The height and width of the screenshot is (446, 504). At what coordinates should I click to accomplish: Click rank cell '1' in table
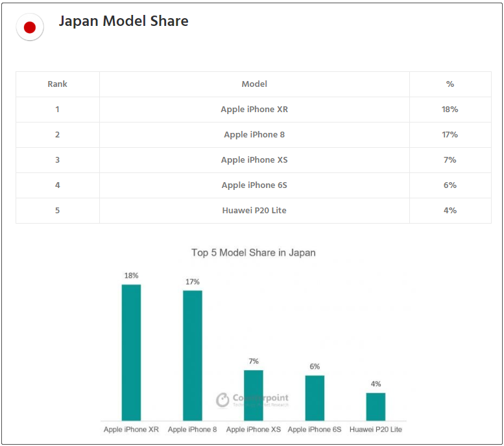(58, 110)
